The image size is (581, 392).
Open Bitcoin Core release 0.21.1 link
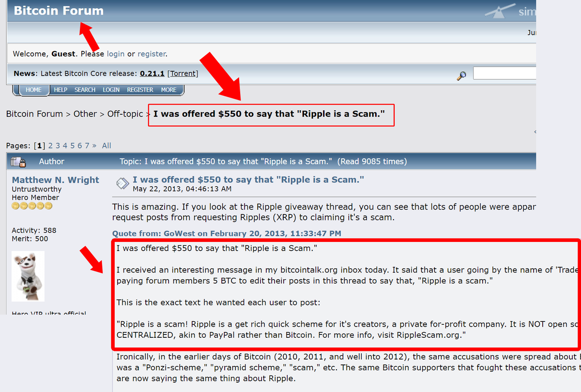152,74
